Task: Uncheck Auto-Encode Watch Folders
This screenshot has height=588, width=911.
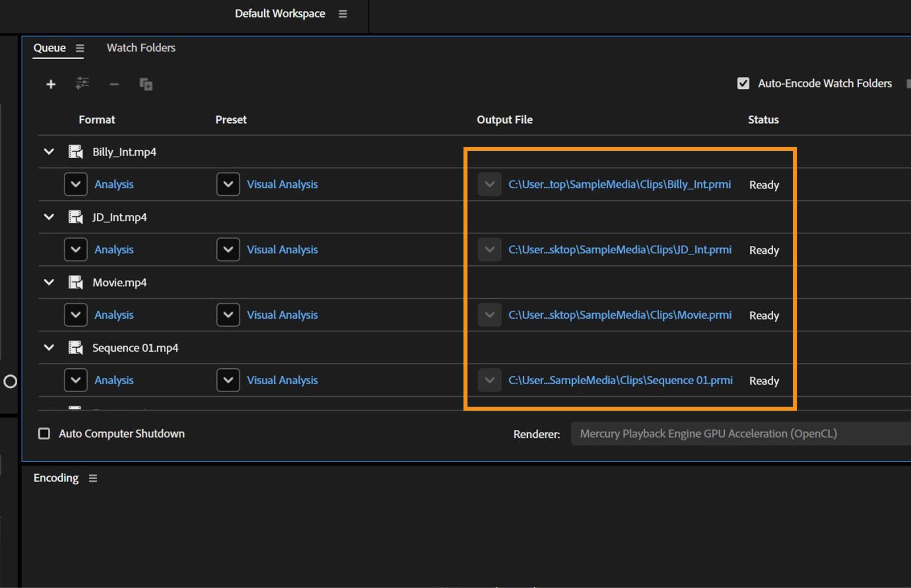Action: point(743,83)
